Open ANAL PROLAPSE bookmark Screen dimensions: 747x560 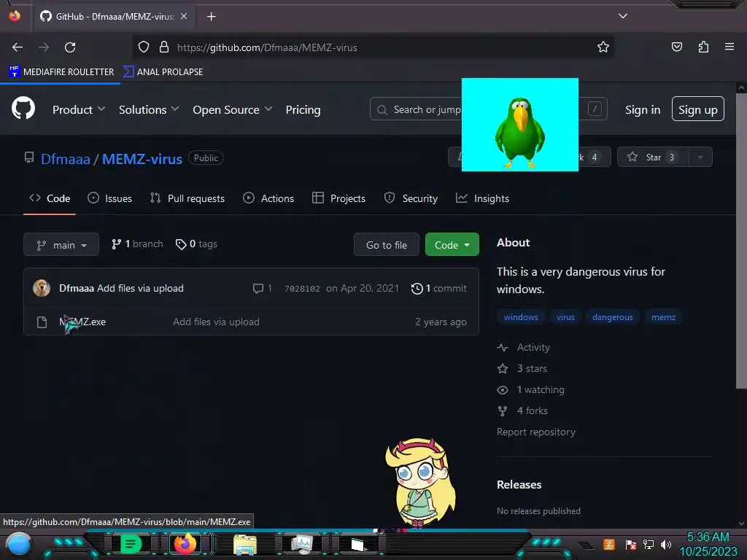pos(163,72)
